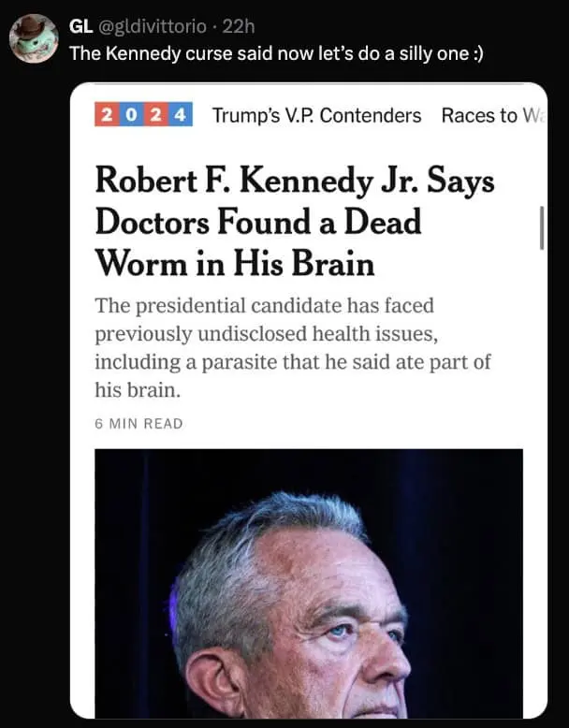Image resolution: width=569 pixels, height=728 pixels.
Task: Open the Robert F. Kennedy Jr. headline
Action: click(x=294, y=224)
